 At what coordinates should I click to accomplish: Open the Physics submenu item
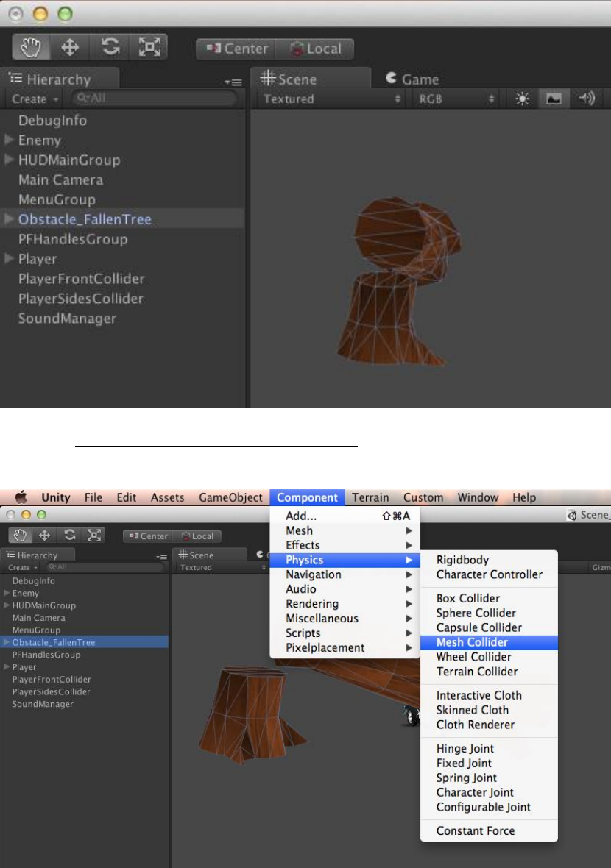click(x=345, y=560)
